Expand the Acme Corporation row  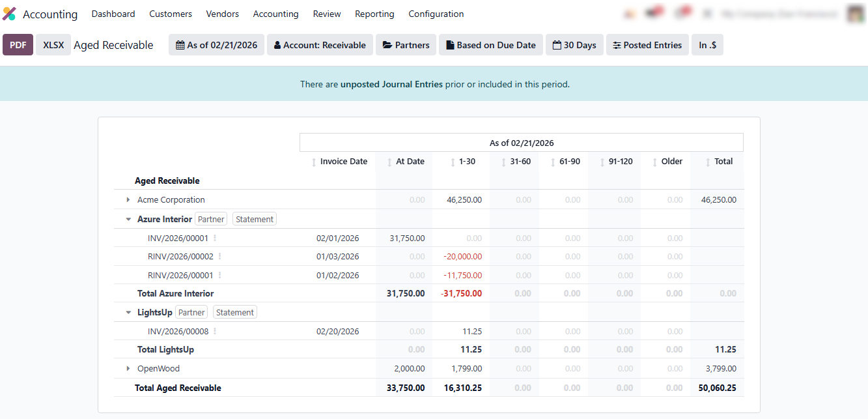(x=128, y=200)
